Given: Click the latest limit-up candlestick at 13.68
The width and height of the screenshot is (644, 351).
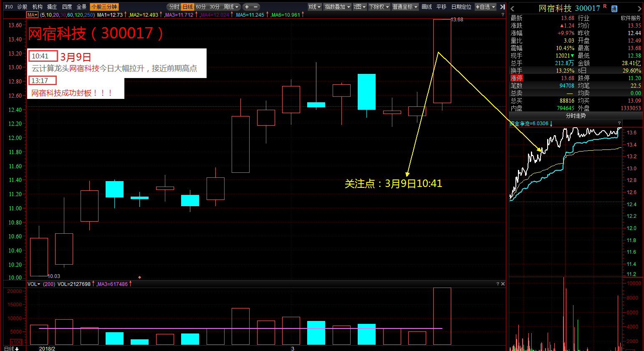Looking at the screenshot, I should 442,61.
